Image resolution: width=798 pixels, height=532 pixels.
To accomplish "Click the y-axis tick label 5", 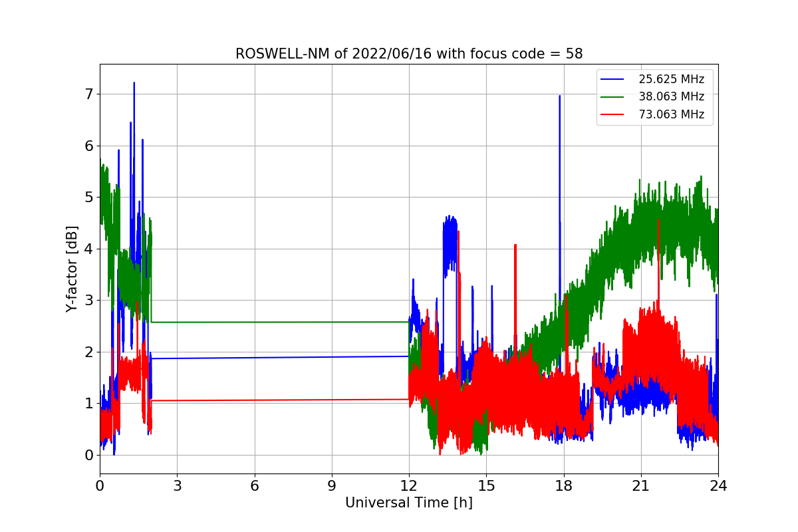I will pyautogui.click(x=88, y=198).
